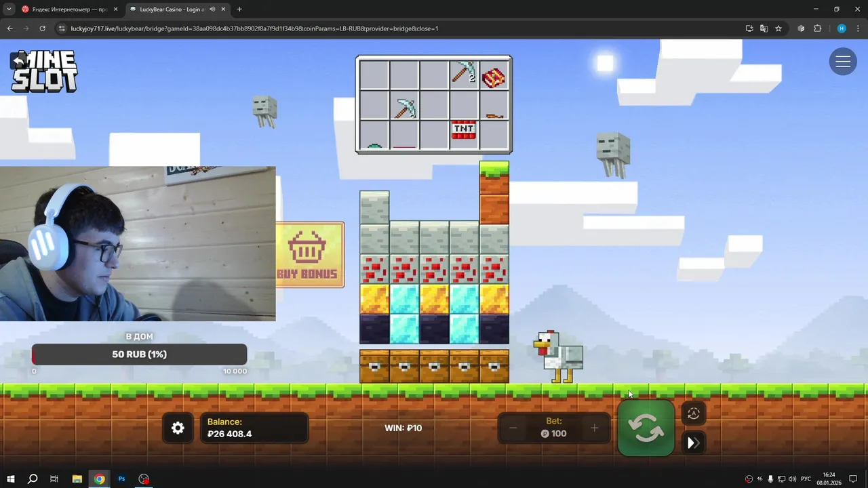Open Task View on taskbar
The width and height of the screenshot is (868, 488).
coord(54,479)
